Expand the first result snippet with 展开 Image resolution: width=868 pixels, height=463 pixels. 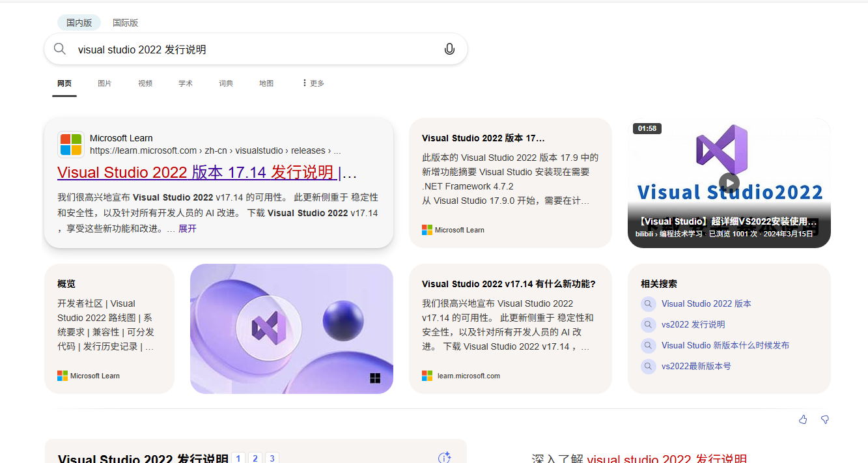[188, 229]
